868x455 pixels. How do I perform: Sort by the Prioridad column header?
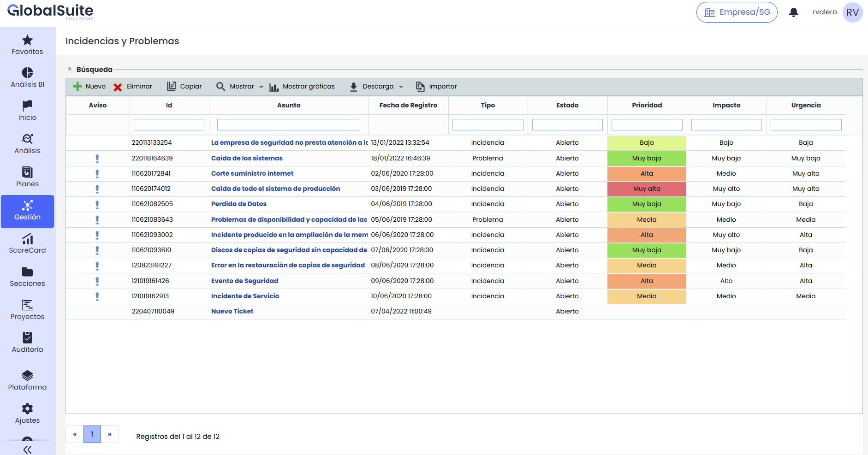pos(647,105)
